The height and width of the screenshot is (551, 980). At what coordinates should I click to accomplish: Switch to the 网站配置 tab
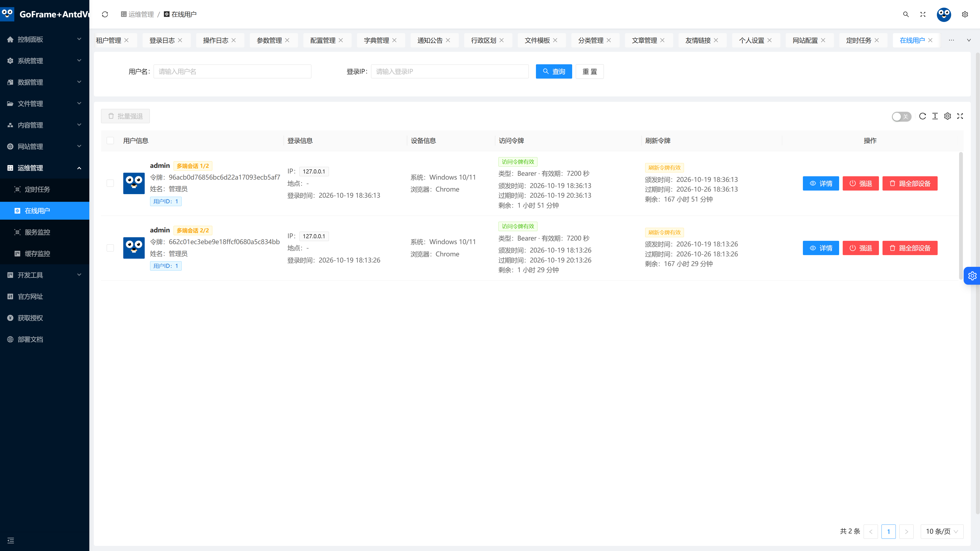click(805, 40)
